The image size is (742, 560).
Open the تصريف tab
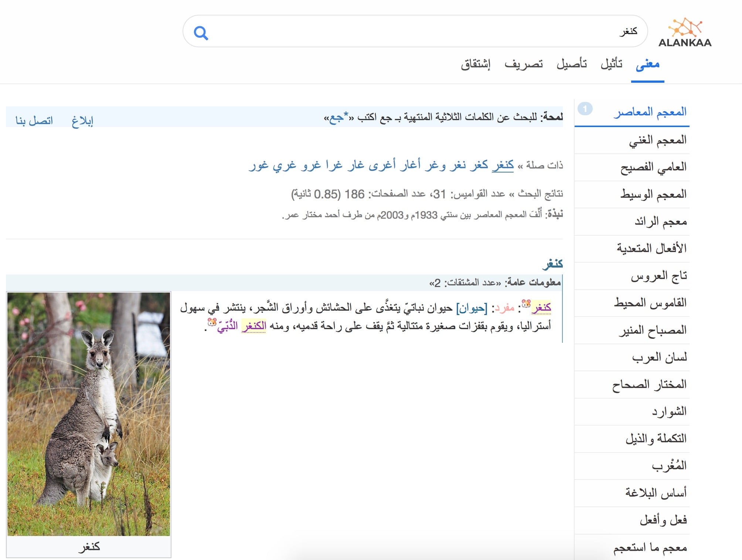pyautogui.click(x=524, y=64)
